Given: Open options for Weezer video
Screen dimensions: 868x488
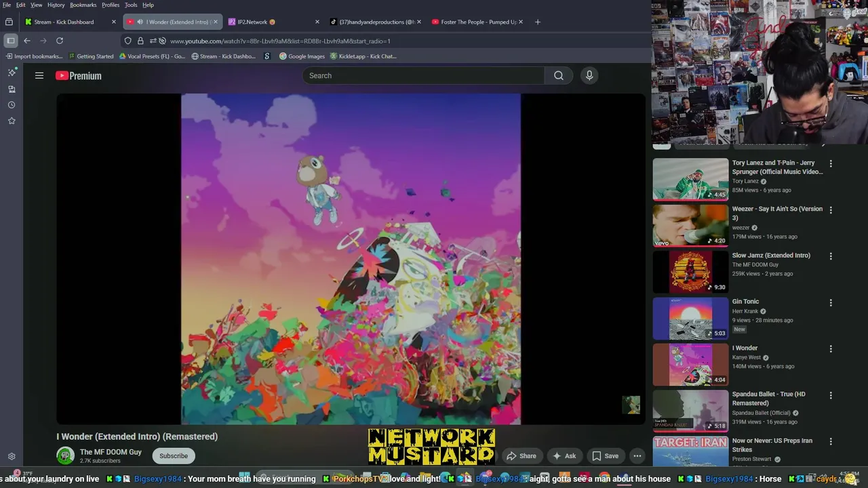Looking at the screenshot, I should point(831,210).
